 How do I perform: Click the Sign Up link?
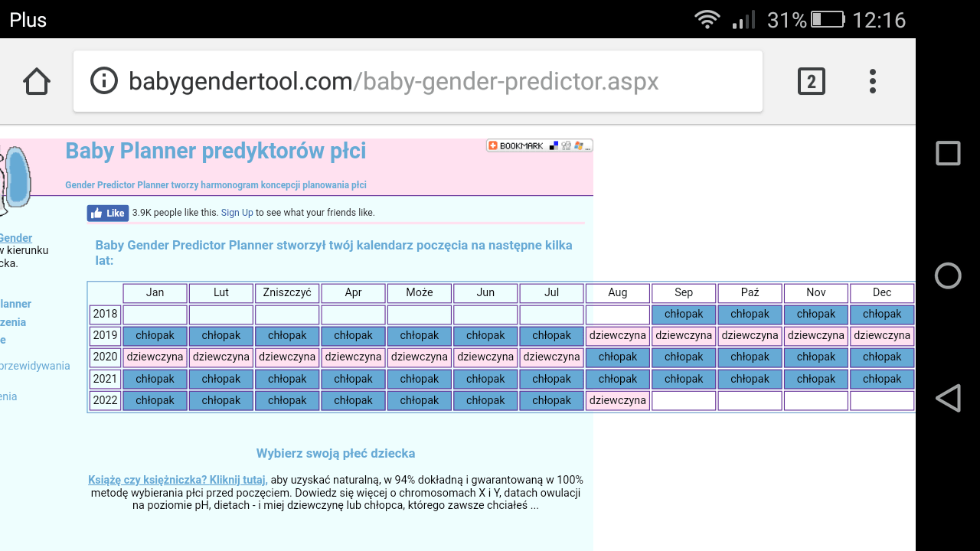[x=237, y=213]
